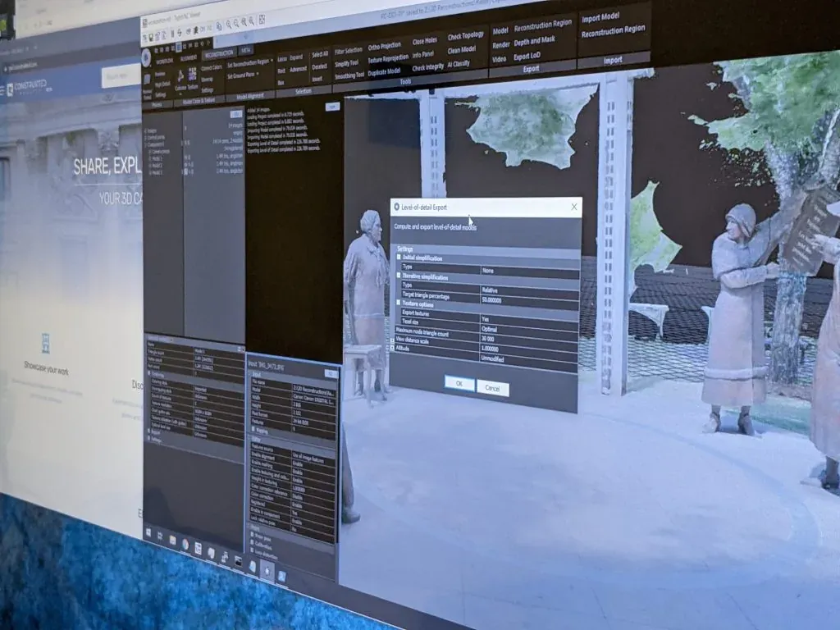Toggle Calibration checkbox in image panel
The image size is (840, 630).
tap(252, 543)
